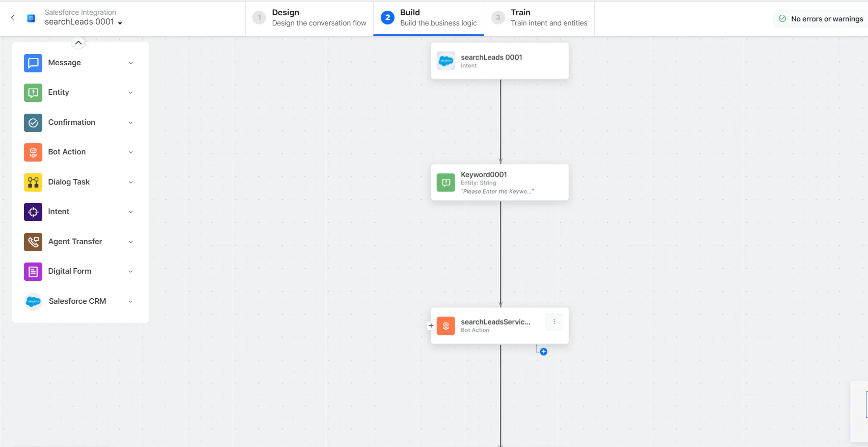The width and height of the screenshot is (868, 447).
Task: Click the Salesforce Integration bot name text
Action: coord(81,12)
